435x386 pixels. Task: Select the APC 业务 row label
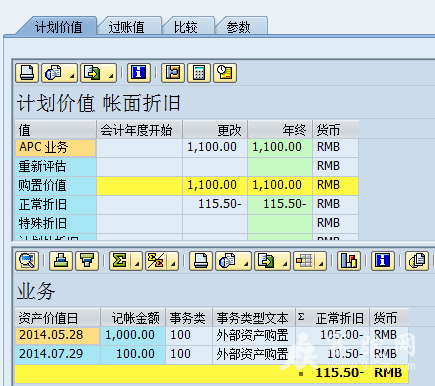pos(55,148)
